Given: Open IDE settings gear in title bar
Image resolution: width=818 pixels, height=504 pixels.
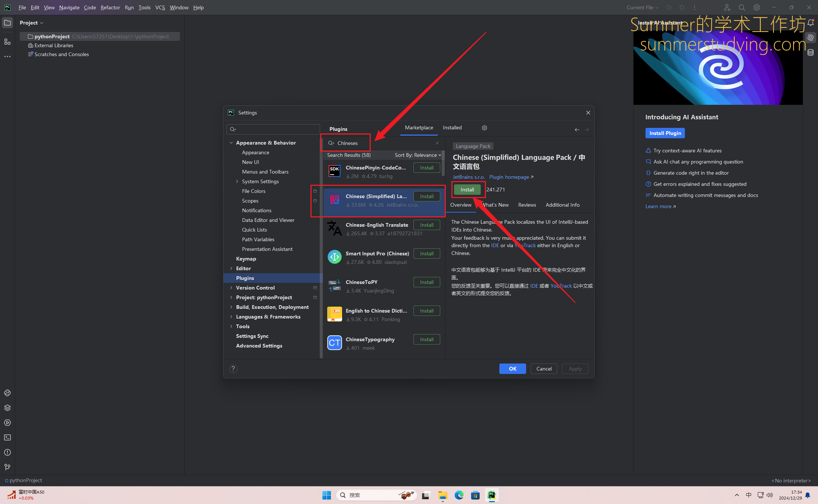Looking at the screenshot, I should (757, 7).
